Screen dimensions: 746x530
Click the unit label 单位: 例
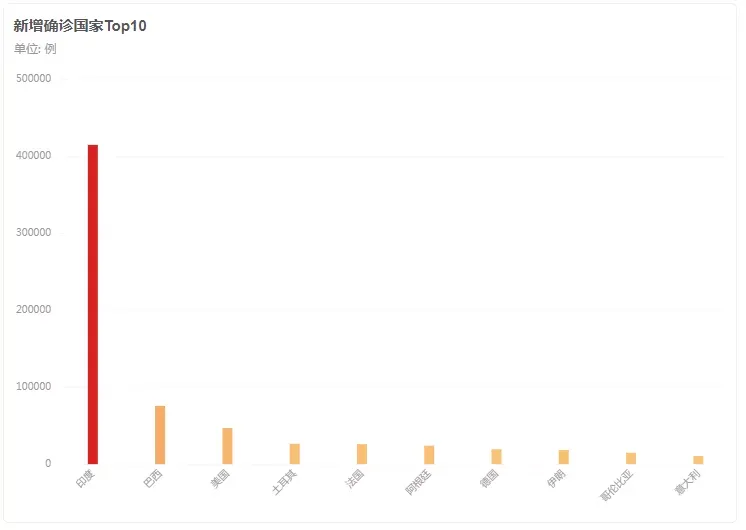(x=35, y=49)
